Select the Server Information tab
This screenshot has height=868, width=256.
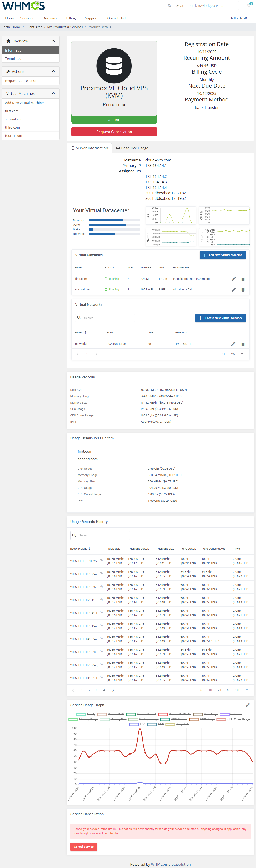[x=90, y=148]
